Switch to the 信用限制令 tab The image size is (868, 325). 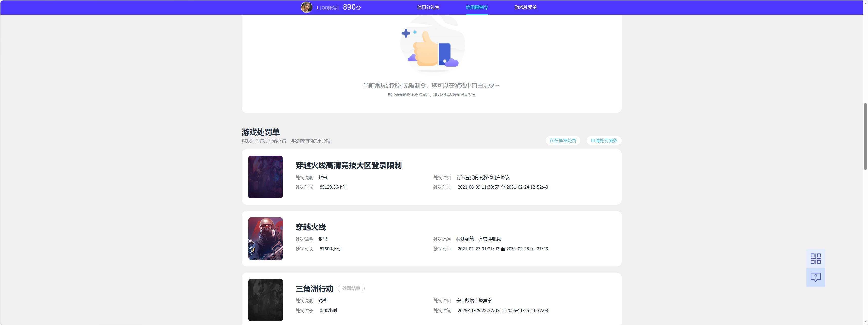tap(477, 7)
